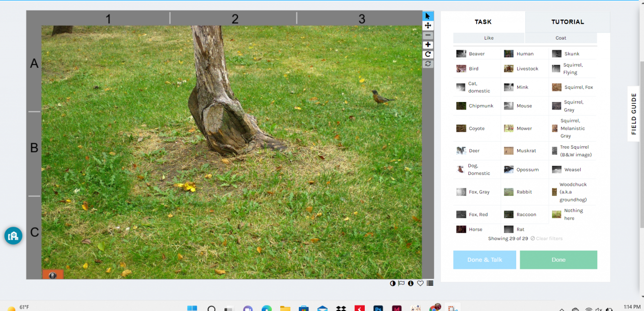This screenshot has height=311, width=644.
Task: Launch Photoshop from the taskbar
Action: (x=378, y=308)
